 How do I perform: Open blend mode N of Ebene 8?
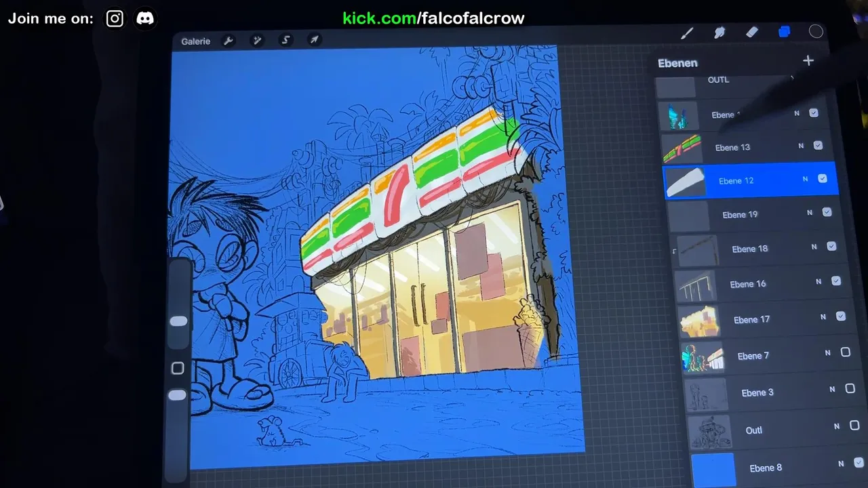[x=841, y=464]
